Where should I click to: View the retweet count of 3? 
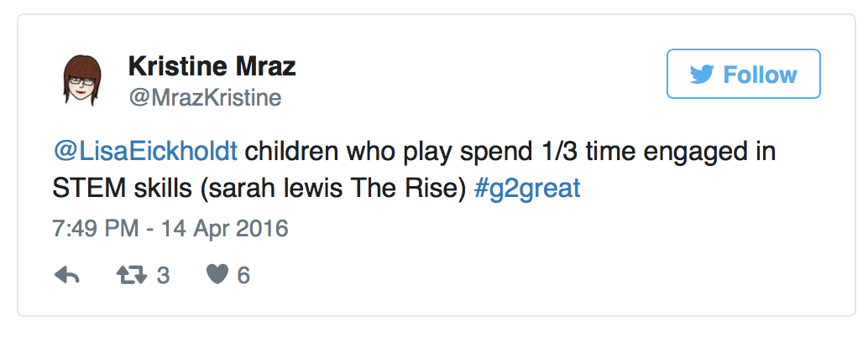[163, 275]
